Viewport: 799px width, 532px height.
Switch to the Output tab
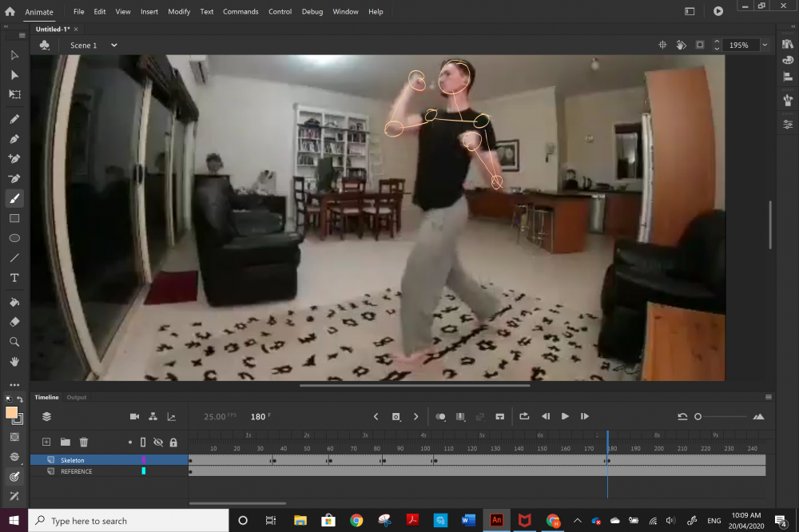click(77, 397)
